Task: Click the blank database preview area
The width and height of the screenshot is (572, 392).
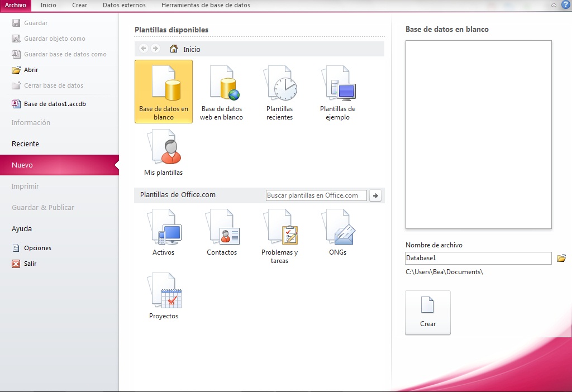Action: coord(478,135)
